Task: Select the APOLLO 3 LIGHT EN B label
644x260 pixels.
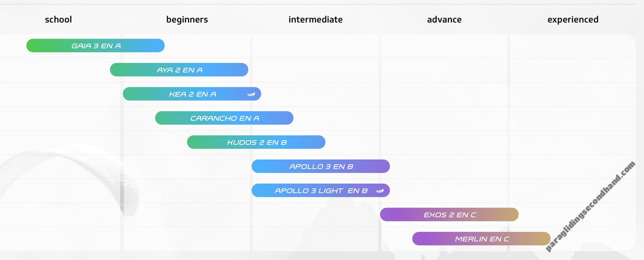Action: pos(321,191)
